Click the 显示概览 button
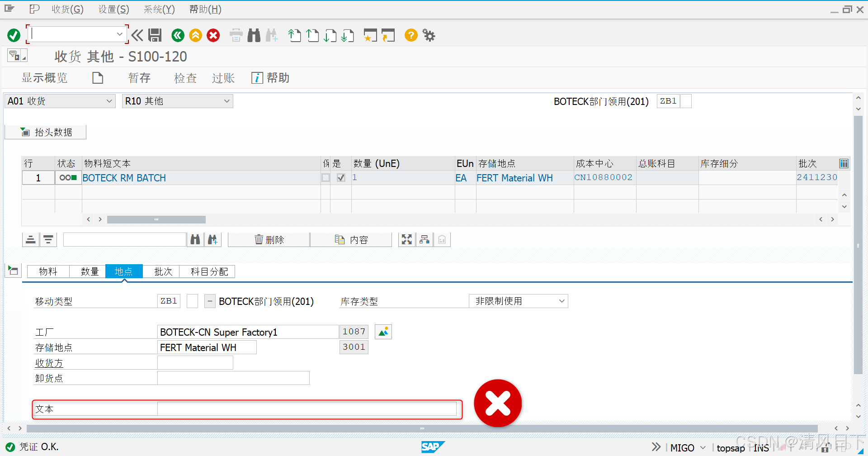 point(44,78)
